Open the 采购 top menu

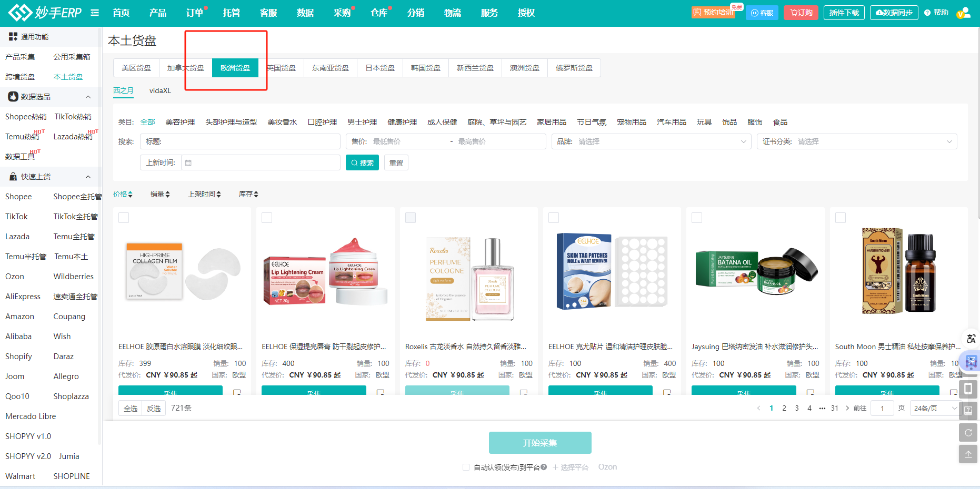tap(342, 13)
